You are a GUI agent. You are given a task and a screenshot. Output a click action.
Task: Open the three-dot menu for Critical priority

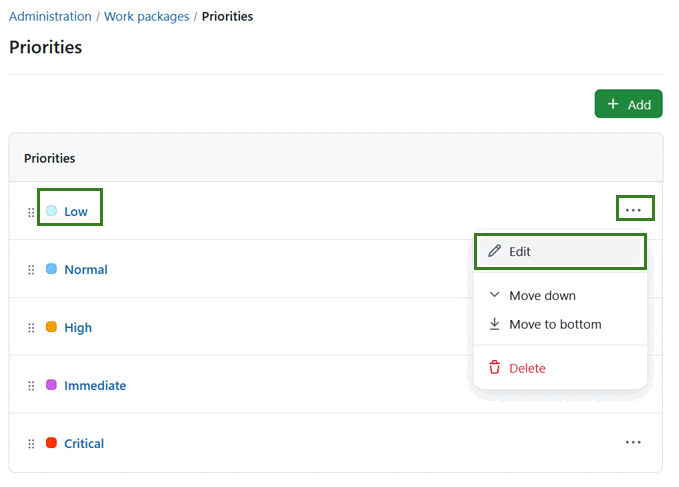(633, 442)
